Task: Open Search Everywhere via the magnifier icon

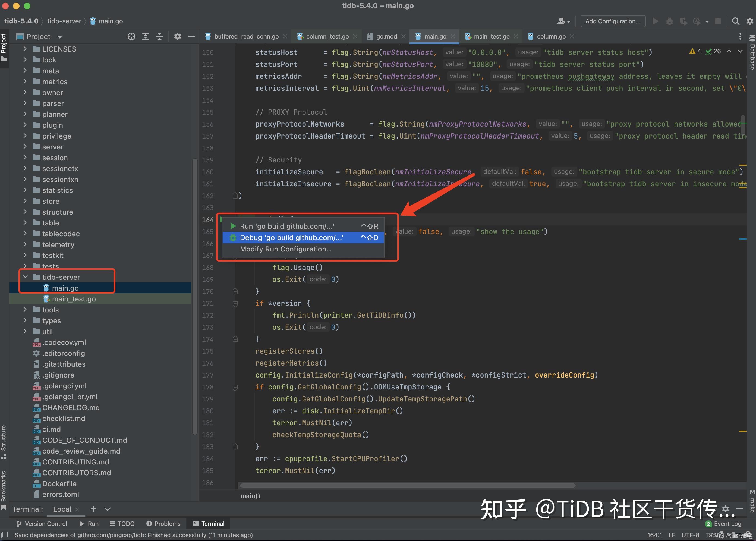Action: click(736, 21)
